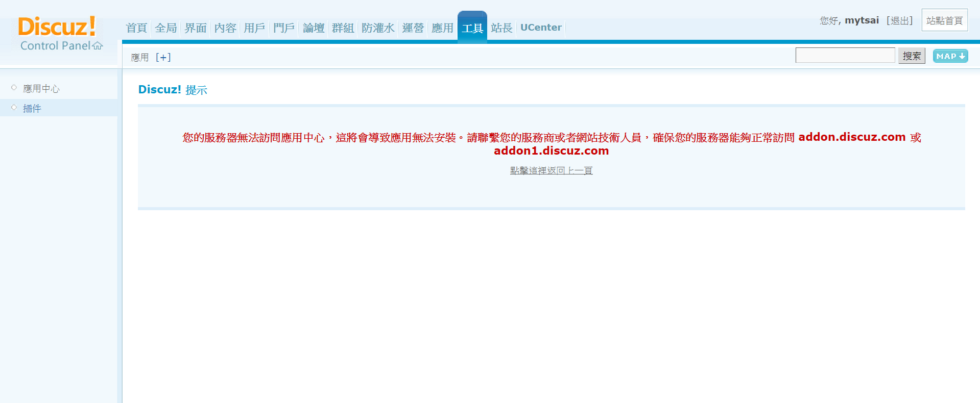Log out via the 退出 link
The height and width of the screenshot is (403, 980).
point(900,20)
